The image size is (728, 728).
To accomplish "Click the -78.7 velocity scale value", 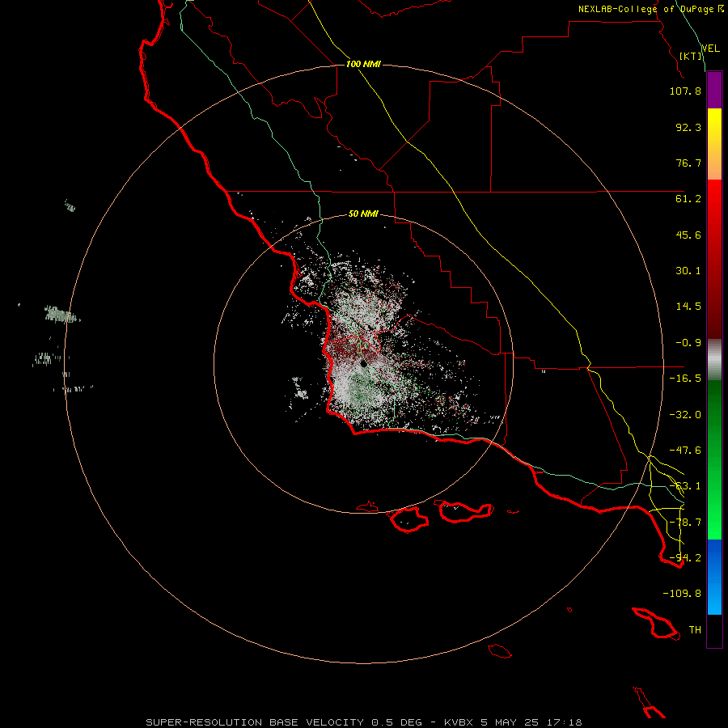I will (x=685, y=523).
